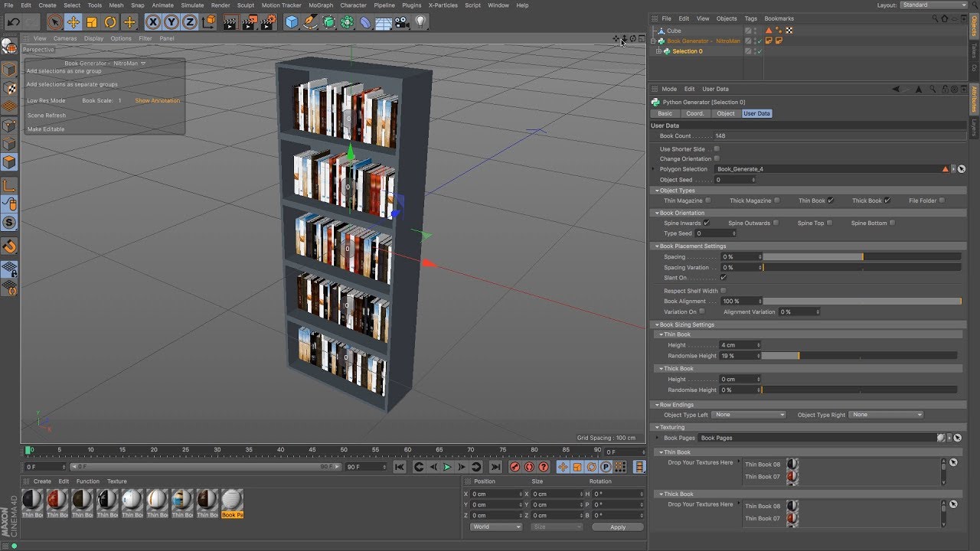The image size is (980, 551).
Task: Open the MoGraph menu
Action: pyautogui.click(x=321, y=5)
